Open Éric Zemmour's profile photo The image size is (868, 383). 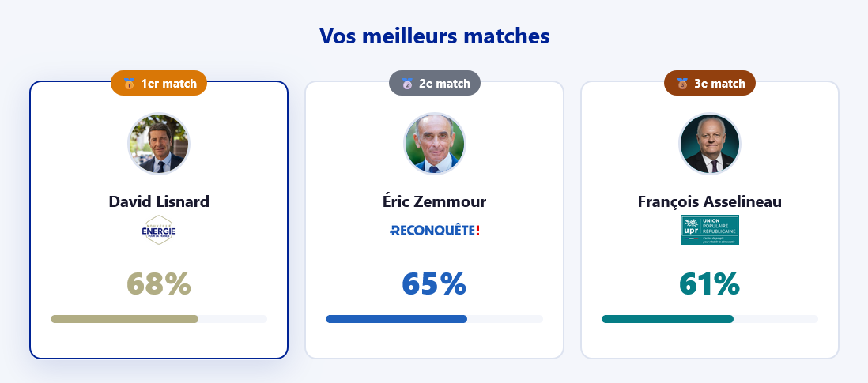click(434, 144)
